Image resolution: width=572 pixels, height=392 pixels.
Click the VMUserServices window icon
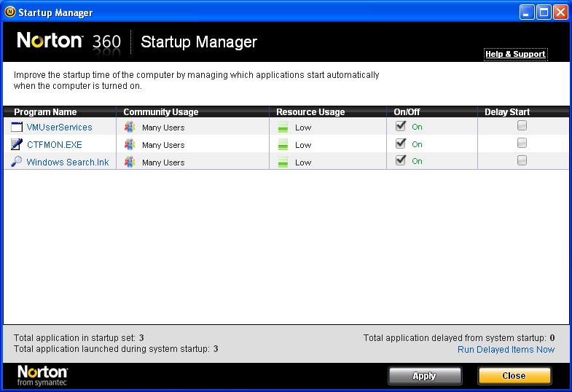click(17, 127)
